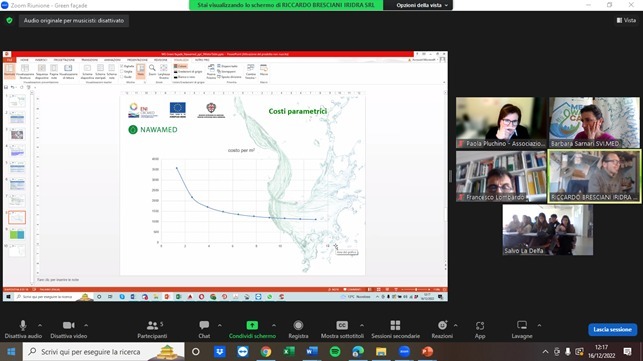
Task: Expand audio options arrow beside Disattiva audio
Action: [x=40, y=325]
